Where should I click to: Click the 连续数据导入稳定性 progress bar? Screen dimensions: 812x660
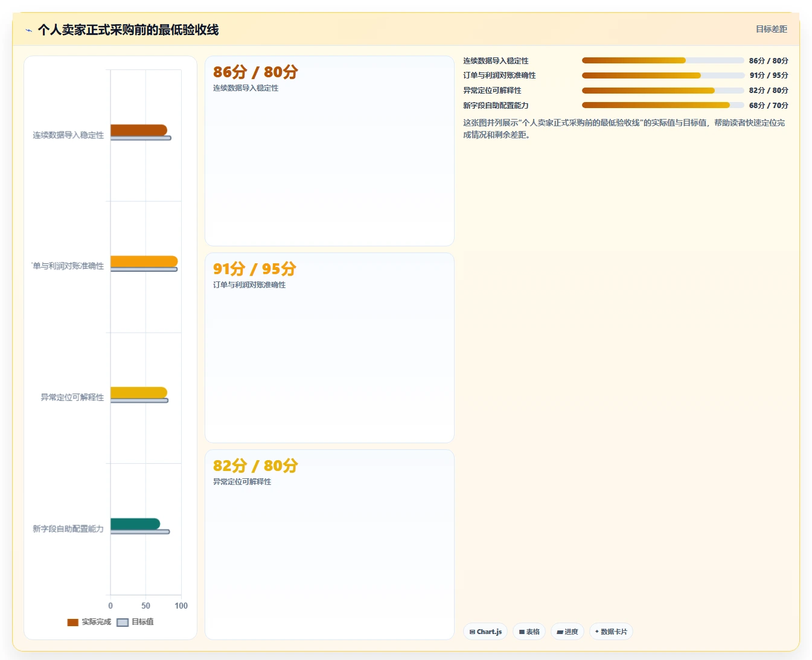pos(663,60)
